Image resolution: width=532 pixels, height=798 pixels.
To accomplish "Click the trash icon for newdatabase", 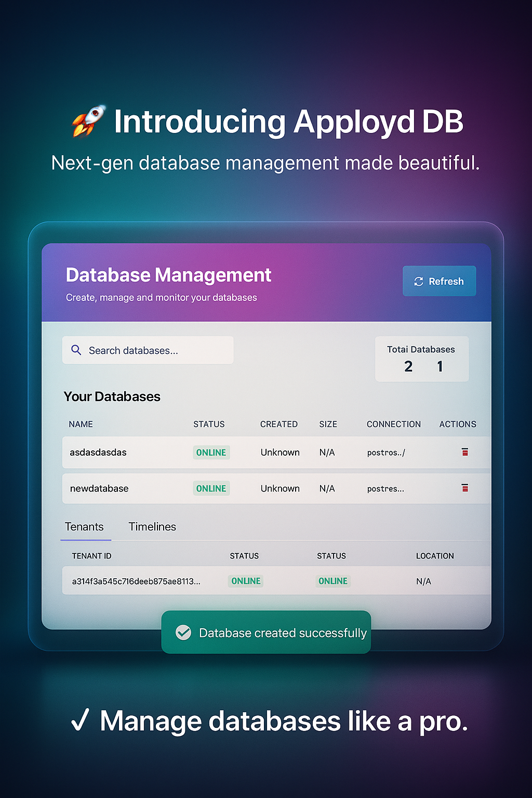I will pyautogui.click(x=465, y=488).
